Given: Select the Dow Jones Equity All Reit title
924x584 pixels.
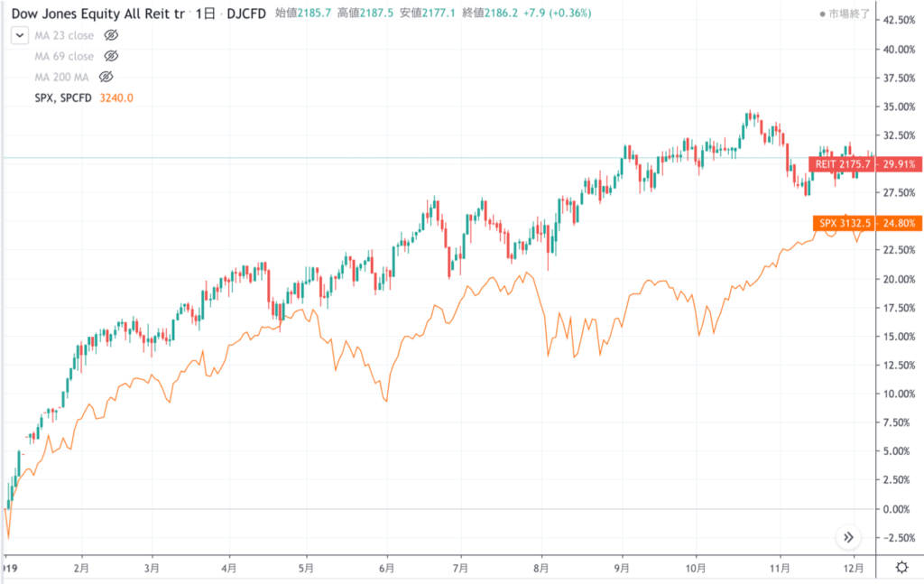Looking at the screenshot, I should (97, 14).
